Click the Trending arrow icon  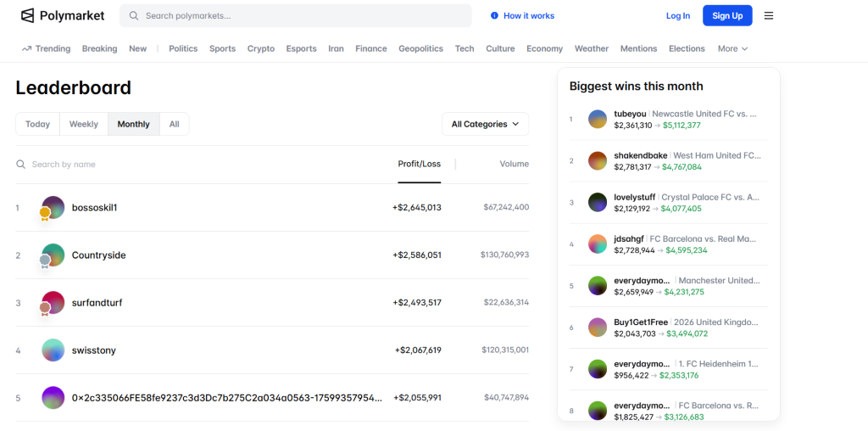point(26,48)
